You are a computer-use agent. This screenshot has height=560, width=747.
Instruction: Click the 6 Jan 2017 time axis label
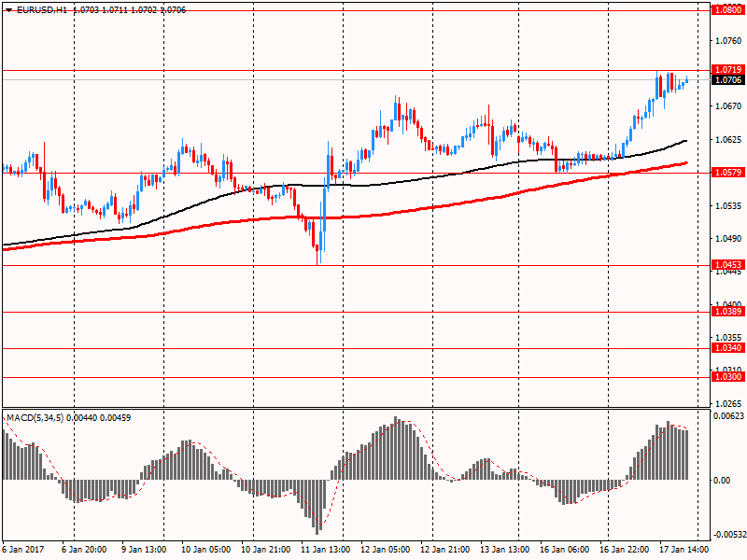coord(22,550)
